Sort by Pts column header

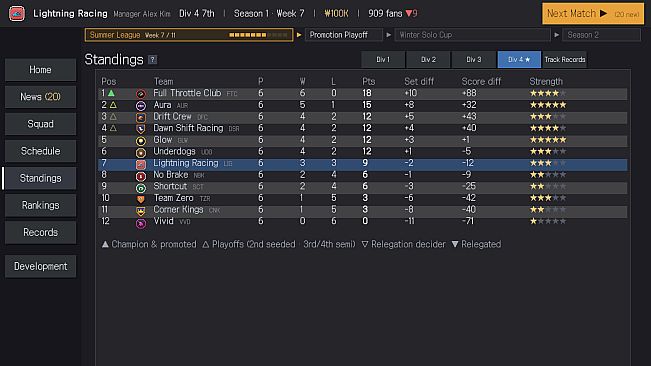pos(368,81)
